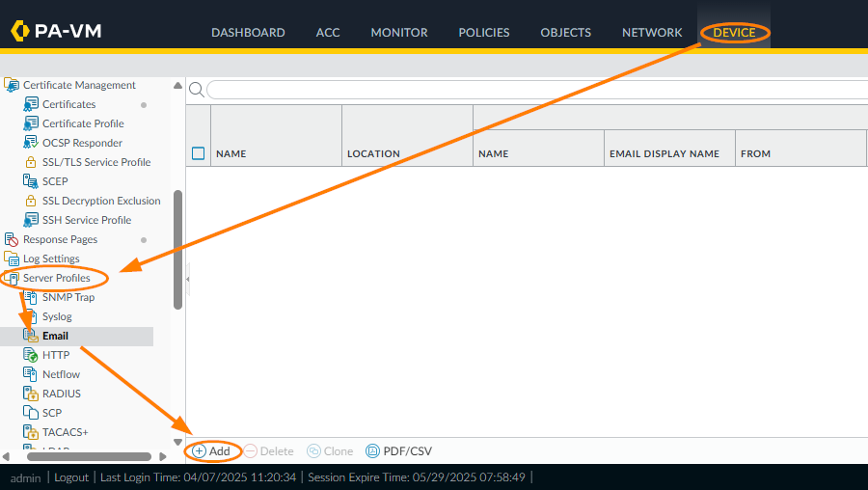Click the HTTP server profile icon
Screen dimensions: 868x490
[31, 355]
